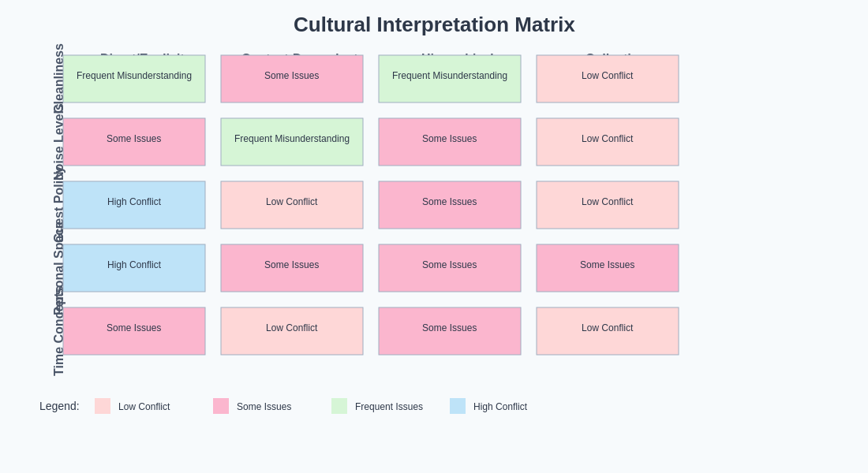Viewport: 868px width, 473px height.
Task: Select the Low Conflict cell in bottom-right corner
Action: (608, 331)
